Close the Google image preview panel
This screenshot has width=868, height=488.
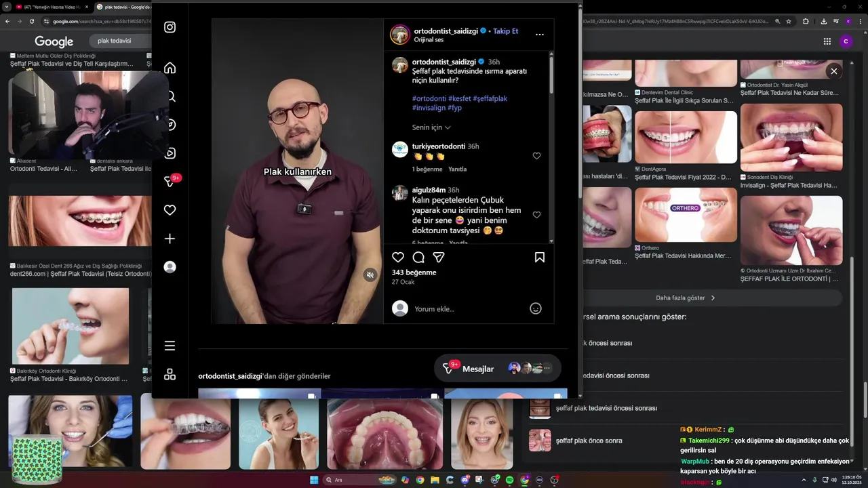click(834, 71)
